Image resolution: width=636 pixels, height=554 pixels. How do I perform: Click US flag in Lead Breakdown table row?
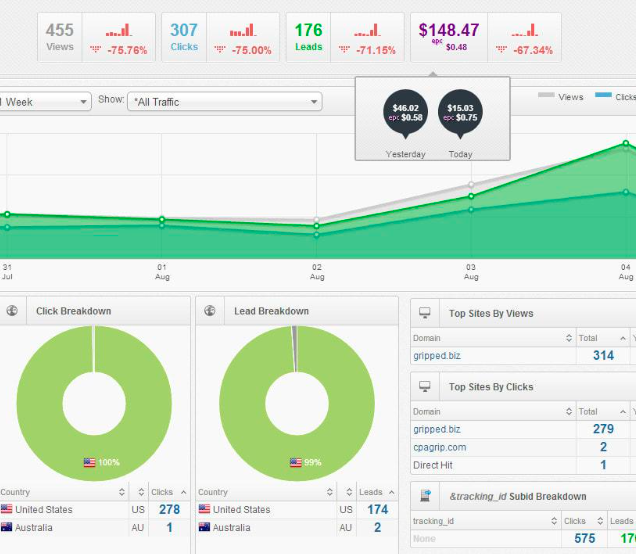click(204, 509)
